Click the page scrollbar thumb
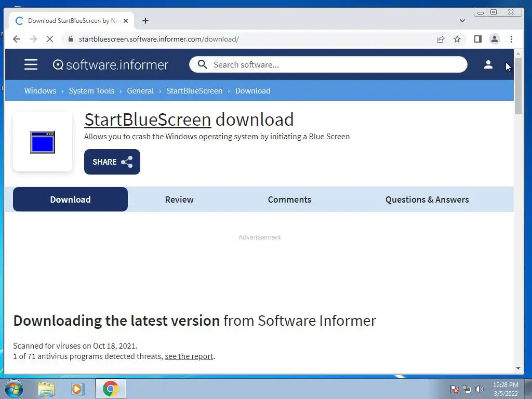 click(x=518, y=86)
